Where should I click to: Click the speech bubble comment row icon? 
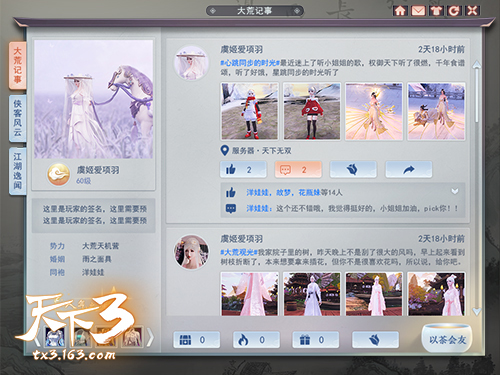231,209
